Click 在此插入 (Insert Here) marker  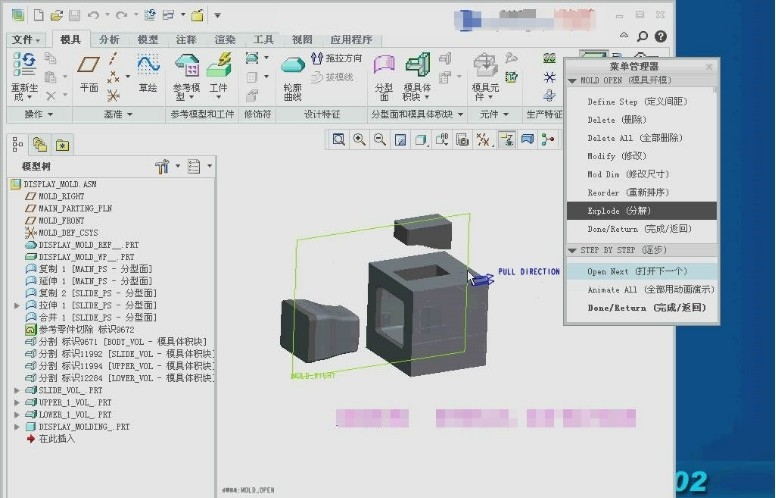[56, 439]
